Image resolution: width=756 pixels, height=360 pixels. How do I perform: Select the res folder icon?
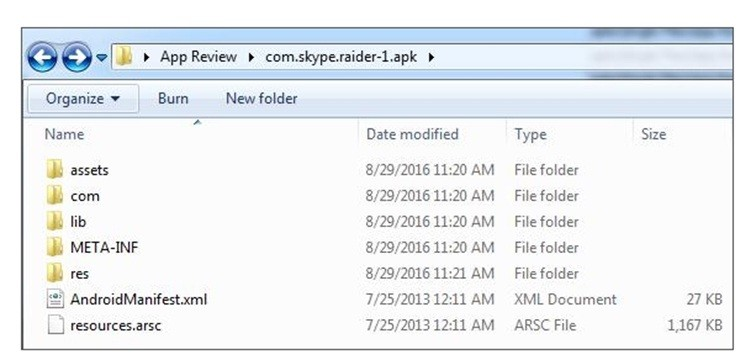pos(55,273)
